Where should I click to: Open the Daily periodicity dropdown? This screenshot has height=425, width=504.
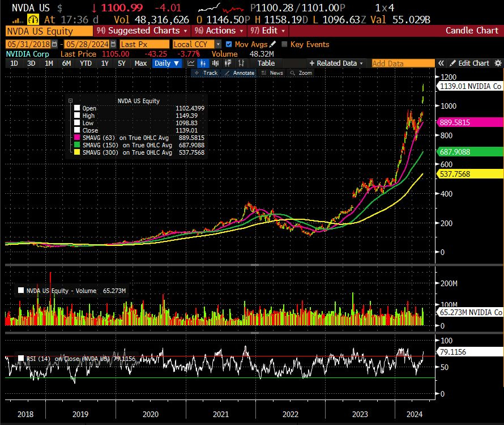click(166, 63)
